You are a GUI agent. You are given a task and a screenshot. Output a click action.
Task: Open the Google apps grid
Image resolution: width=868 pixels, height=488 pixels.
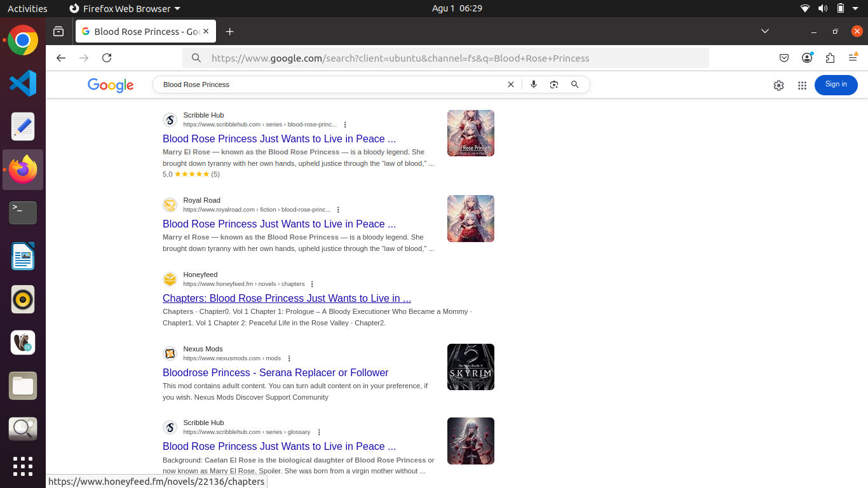pyautogui.click(x=802, y=85)
